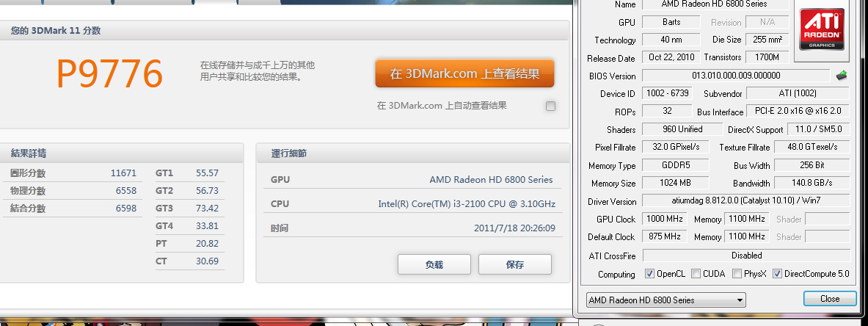Click the Bus Interface PCI-E value field
Image resolution: width=868 pixels, height=326 pixels.
(798, 111)
